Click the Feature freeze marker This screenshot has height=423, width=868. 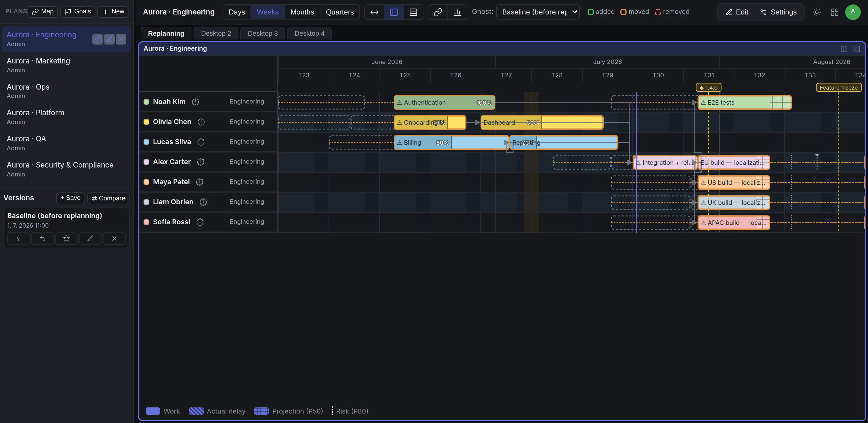tap(839, 88)
